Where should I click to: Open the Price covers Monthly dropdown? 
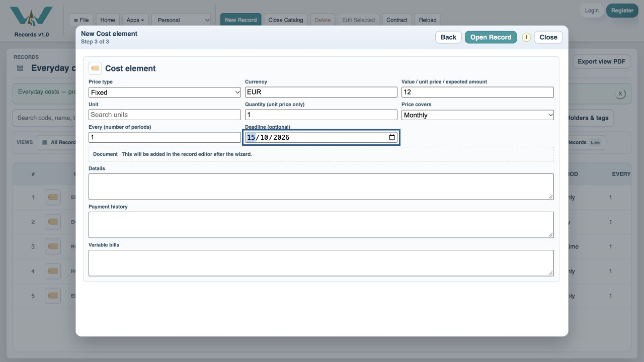click(477, 115)
